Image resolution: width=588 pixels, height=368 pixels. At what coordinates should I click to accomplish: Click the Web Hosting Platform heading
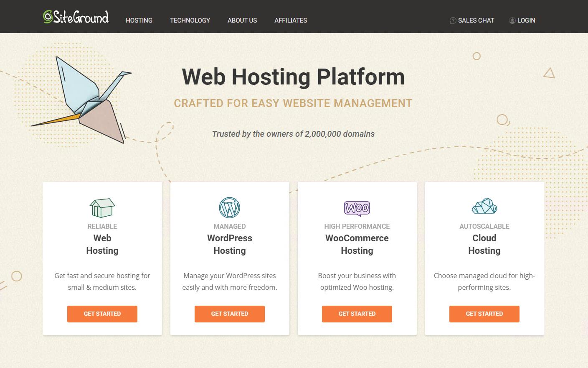(x=294, y=77)
